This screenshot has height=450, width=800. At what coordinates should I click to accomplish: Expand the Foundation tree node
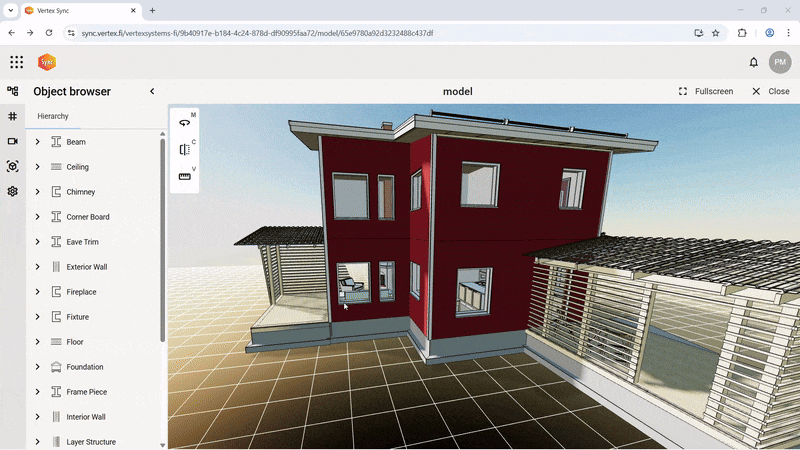coord(37,367)
